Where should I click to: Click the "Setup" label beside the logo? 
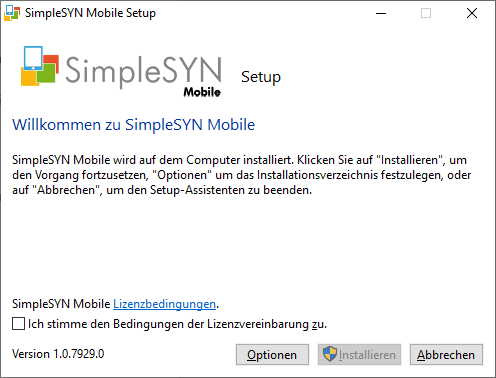pyautogui.click(x=261, y=77)
